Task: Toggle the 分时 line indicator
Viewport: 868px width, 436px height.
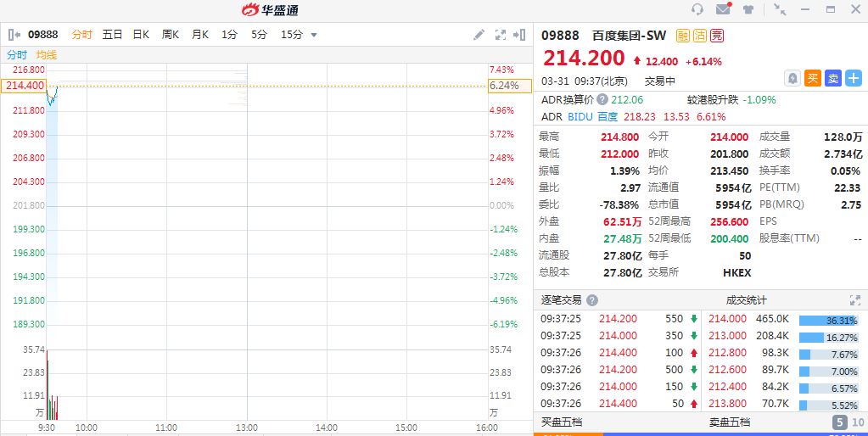Action: (x=17, y=54)
